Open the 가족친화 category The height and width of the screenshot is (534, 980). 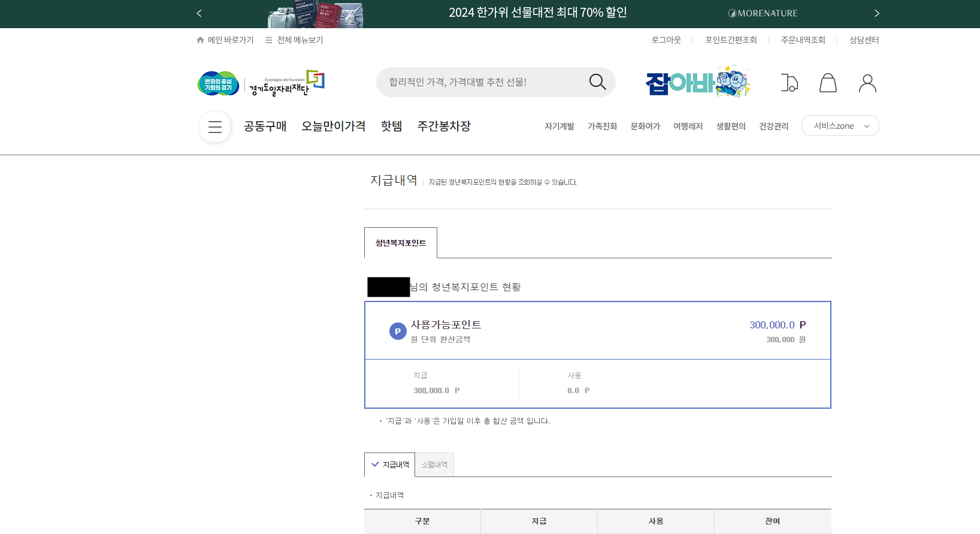coord(602,126)
